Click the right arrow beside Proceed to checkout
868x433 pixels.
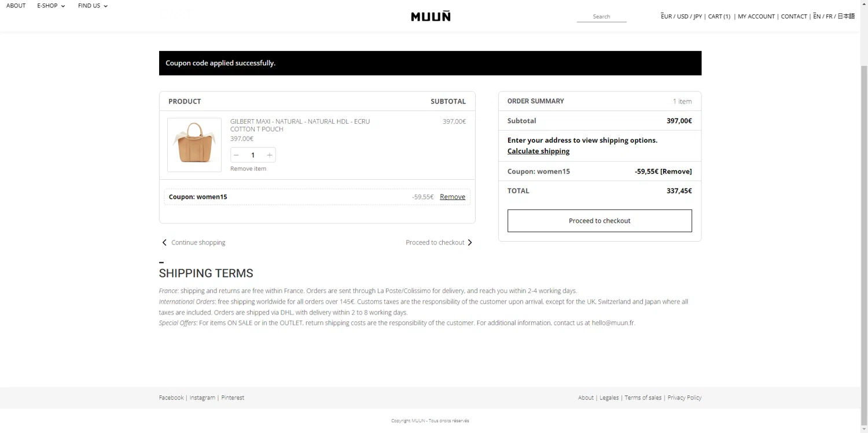point(470,242)
